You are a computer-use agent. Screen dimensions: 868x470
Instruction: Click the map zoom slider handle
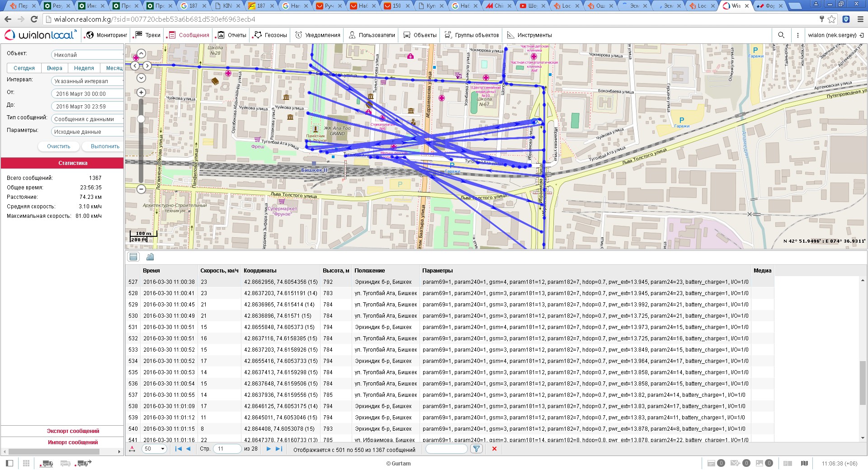click(x=141, y=119)
